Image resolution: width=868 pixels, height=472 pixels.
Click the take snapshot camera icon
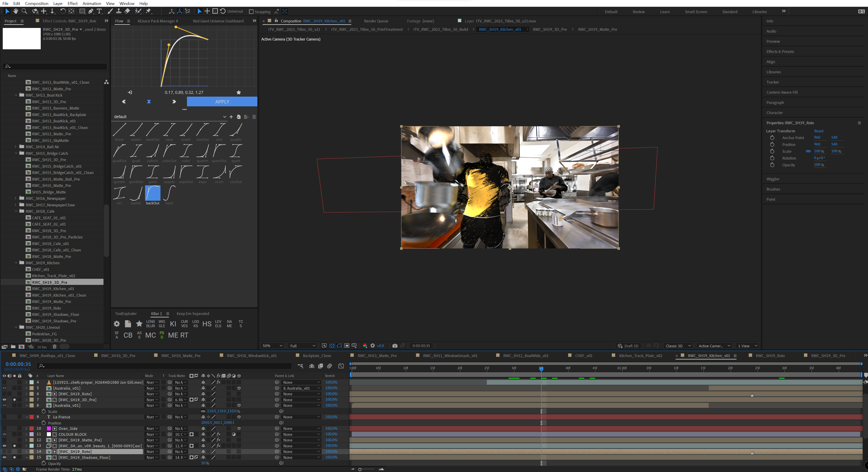pos(395,346)
